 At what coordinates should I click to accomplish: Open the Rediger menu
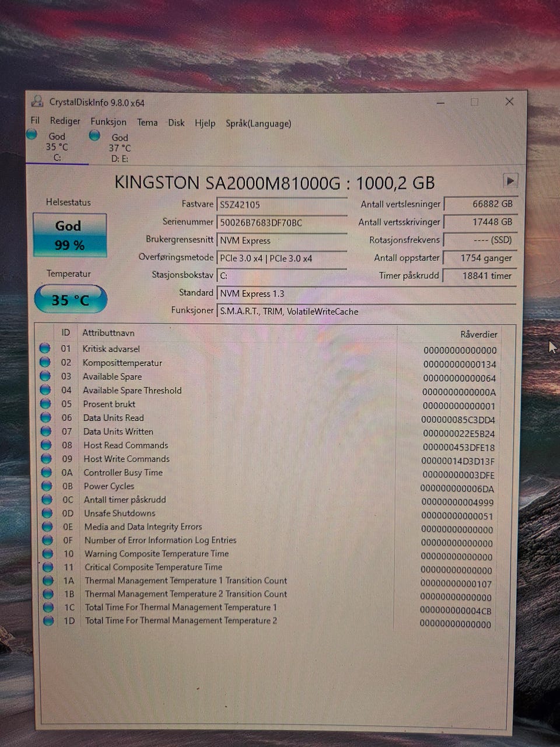coord(65,121)
